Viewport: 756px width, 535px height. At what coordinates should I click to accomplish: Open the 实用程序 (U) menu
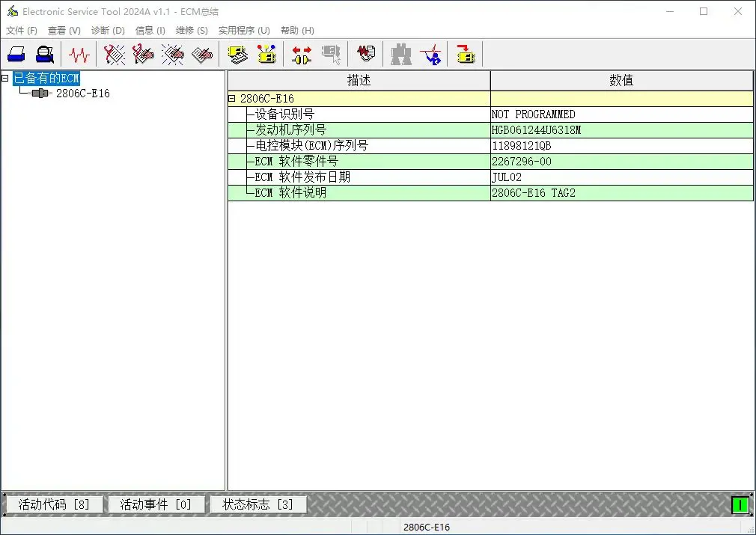(x=244, y=31)
